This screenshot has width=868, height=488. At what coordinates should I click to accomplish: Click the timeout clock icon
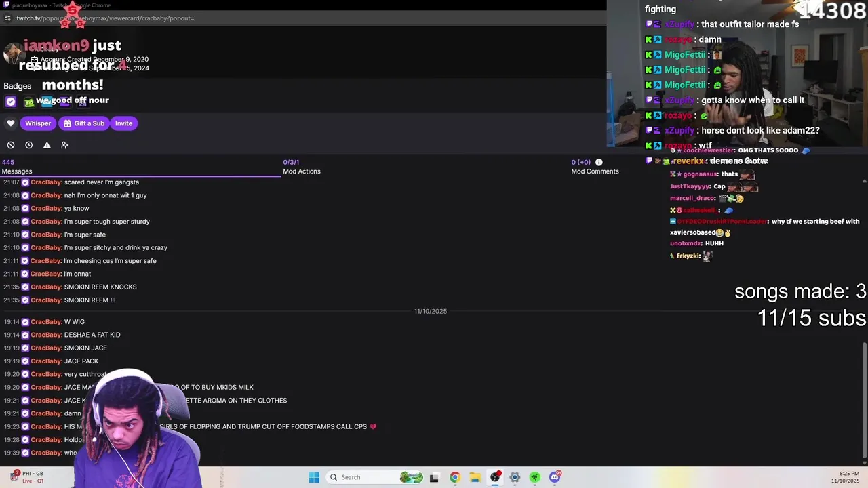tap(28, 145)
